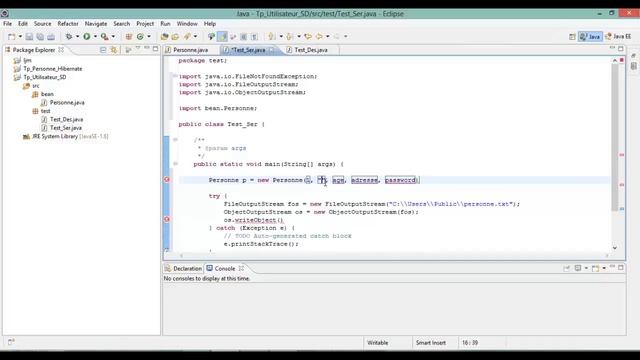Select the Test_Ser.java editor tab
Image resolution: width=640 pixels, height=360 pixels.
[248, 50]
